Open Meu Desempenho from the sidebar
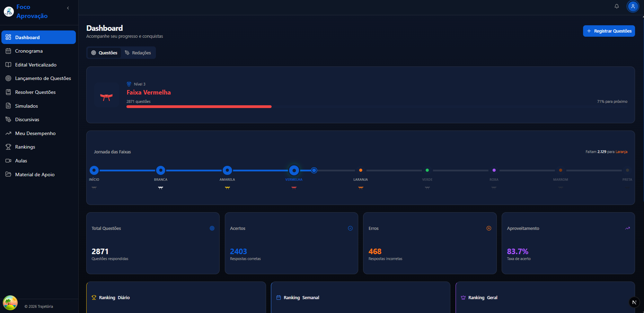 [x=38, y=133]
